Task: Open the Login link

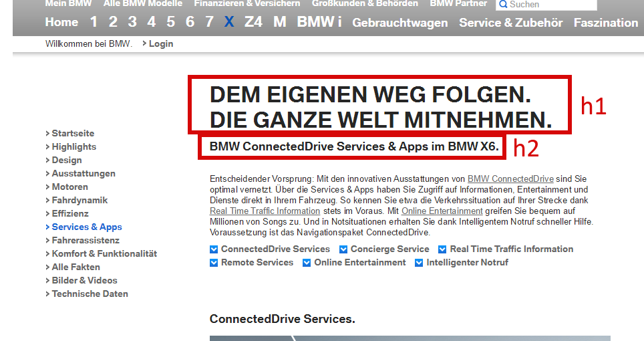Action: point(160,43)
